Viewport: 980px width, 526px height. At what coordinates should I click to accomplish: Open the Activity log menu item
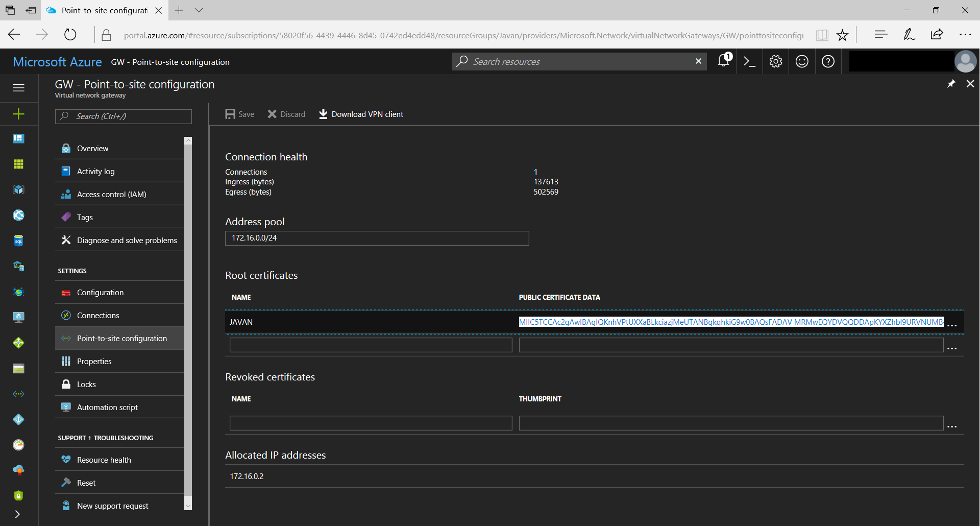[95, 172]
